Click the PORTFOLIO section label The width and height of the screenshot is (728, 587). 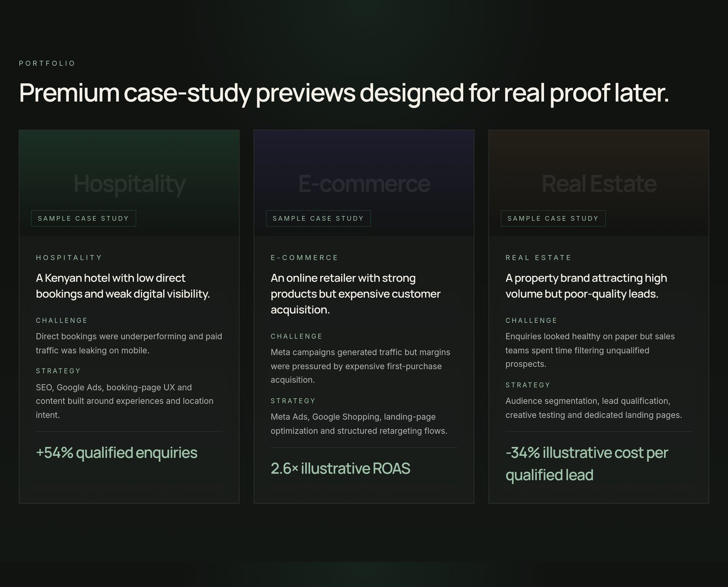click(x=47, y=63)
